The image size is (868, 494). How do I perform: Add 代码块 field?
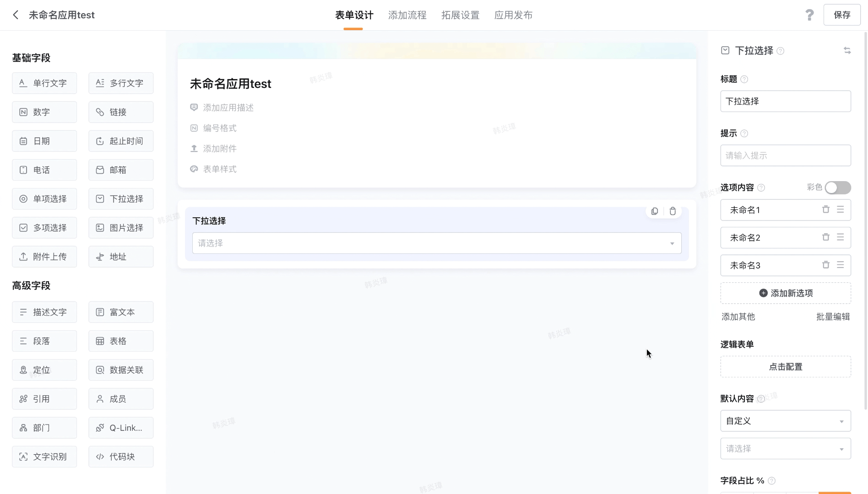tap(121, 456)
